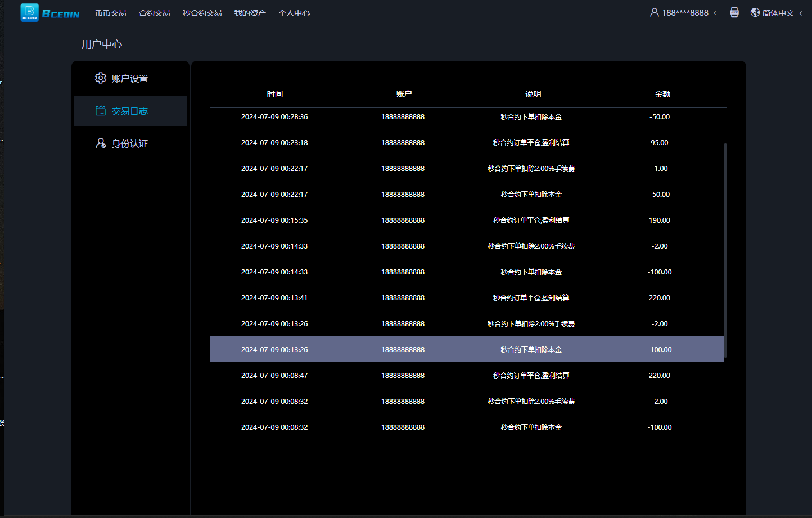Open the 合约交易 menu
Image resolution: width=812 pixels, height=518 pixels.
[154, 13]
